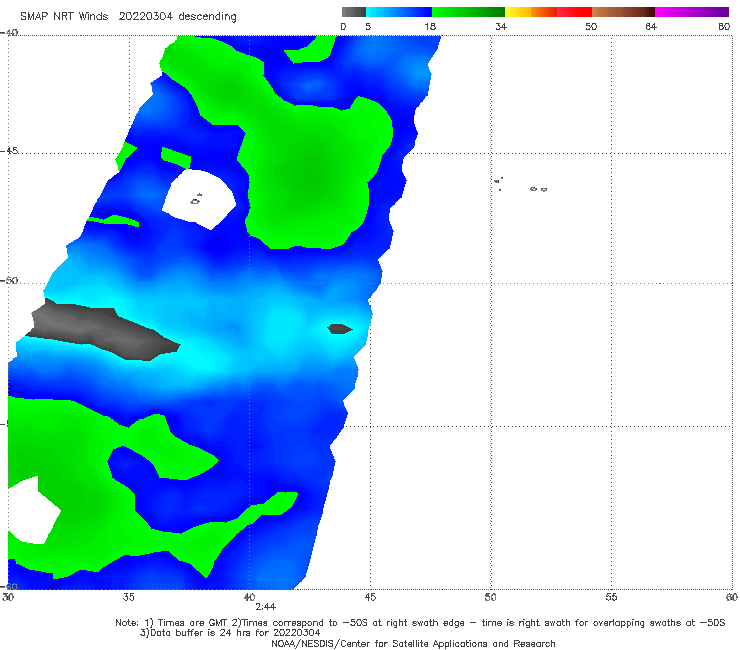Click the longitude axis label "60" at bottom right
This screenshot has height=650, width=740.
coord(732,598)
